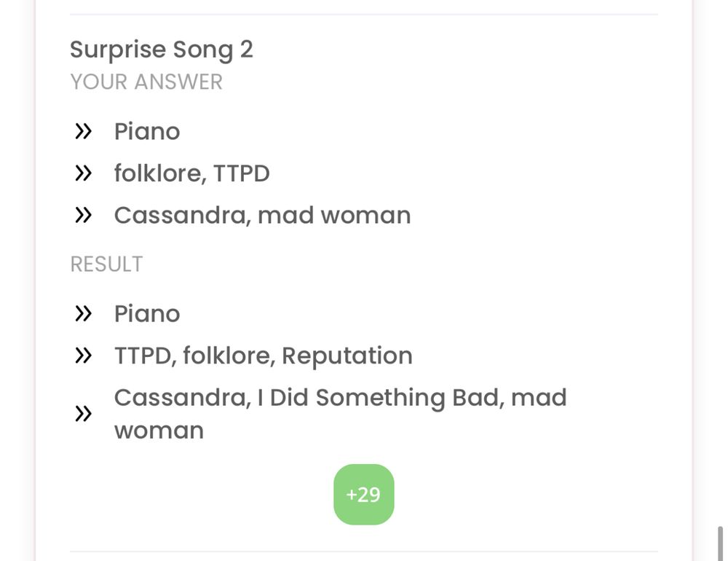
Task: Click the RESULT label
Action: click(106, 264)
